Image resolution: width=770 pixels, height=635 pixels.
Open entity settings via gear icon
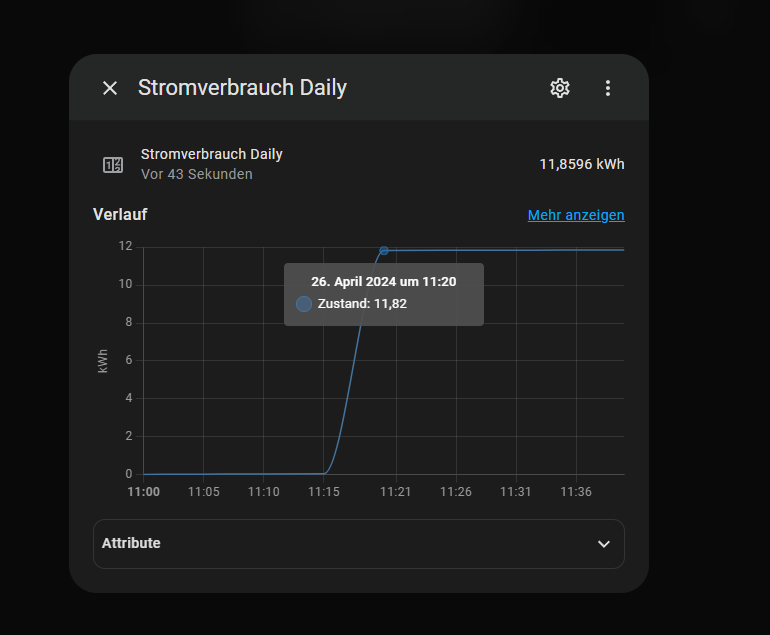coord(560,88)
